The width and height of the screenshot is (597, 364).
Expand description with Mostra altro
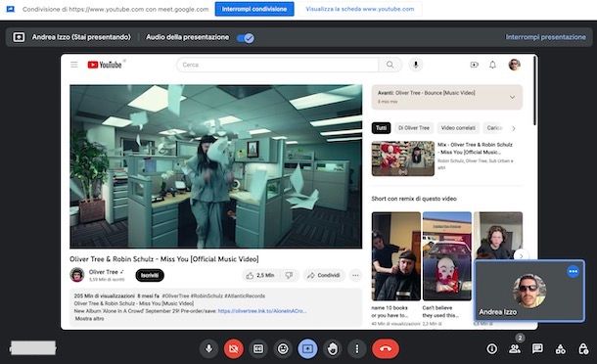[89, 318]
